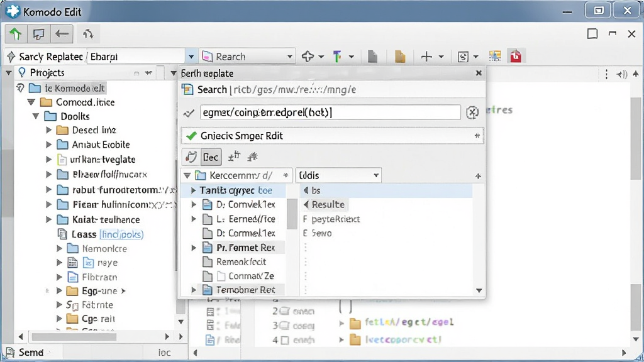Open dropdown arrow next to plus icon

click(441, 57)
